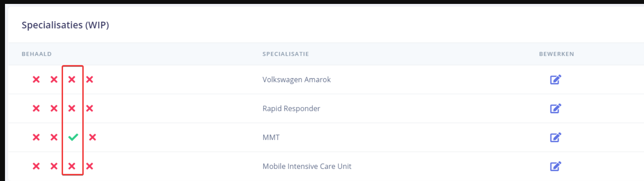Edit the Mobile Intensive Care Unit entry

[555, 166]
